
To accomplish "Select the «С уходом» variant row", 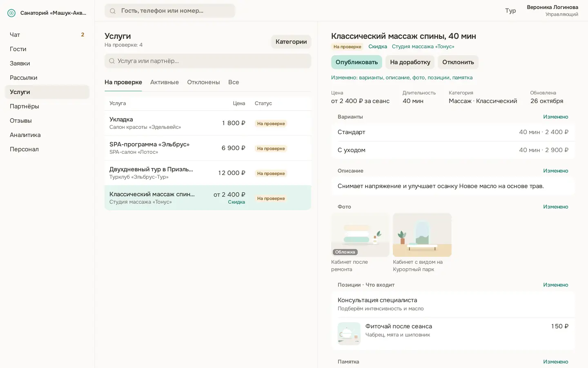I will coord(453,150).
